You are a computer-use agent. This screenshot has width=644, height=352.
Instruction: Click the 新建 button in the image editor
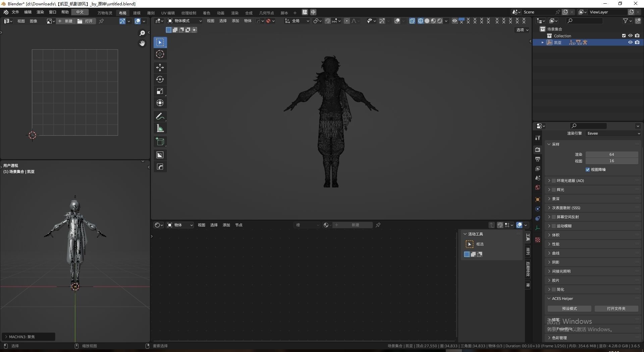click(65, 21)
